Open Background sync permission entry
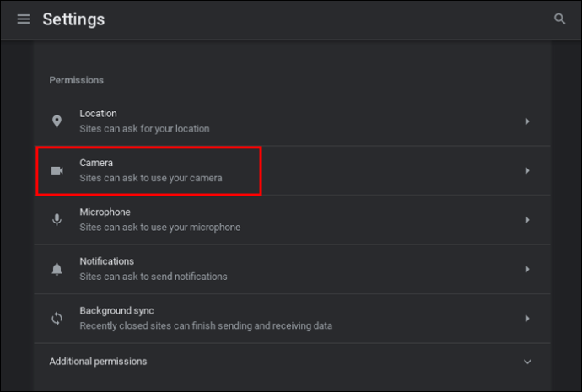The image size is (582, 392). 292,318
